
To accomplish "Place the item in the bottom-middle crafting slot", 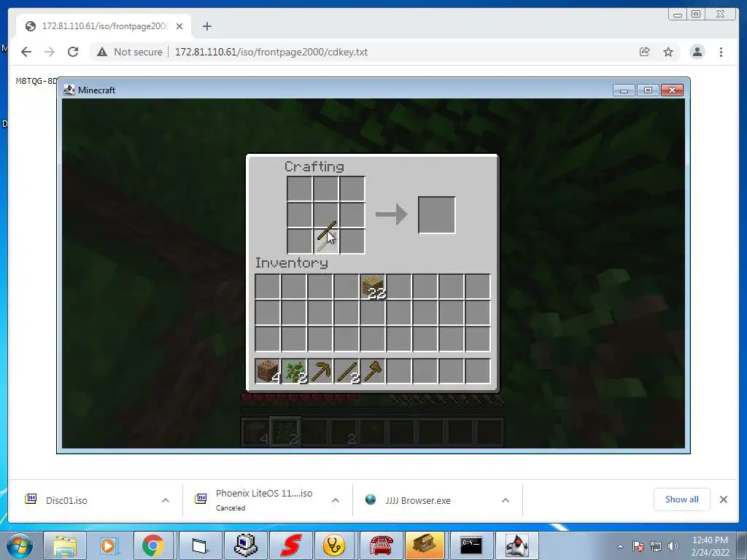I will 326,241.
